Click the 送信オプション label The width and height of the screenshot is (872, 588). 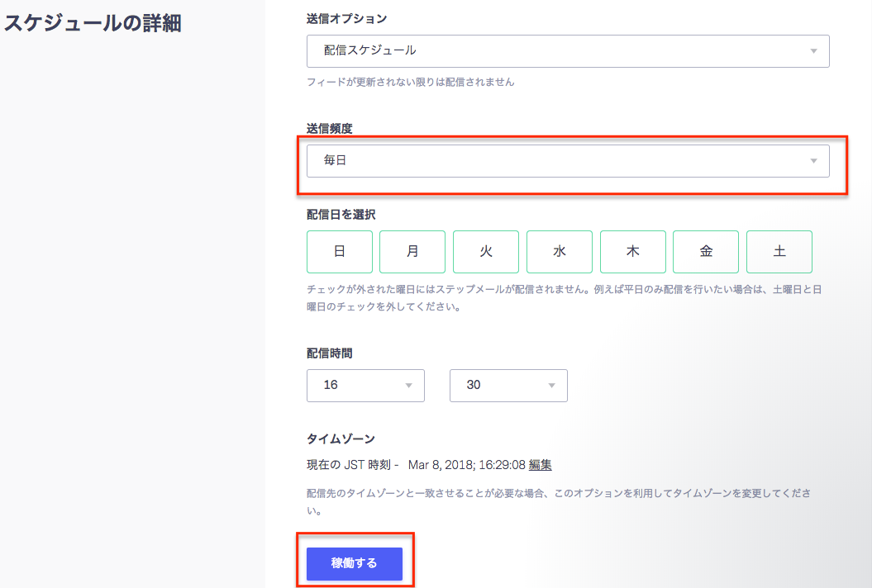(x=346, y=19)
